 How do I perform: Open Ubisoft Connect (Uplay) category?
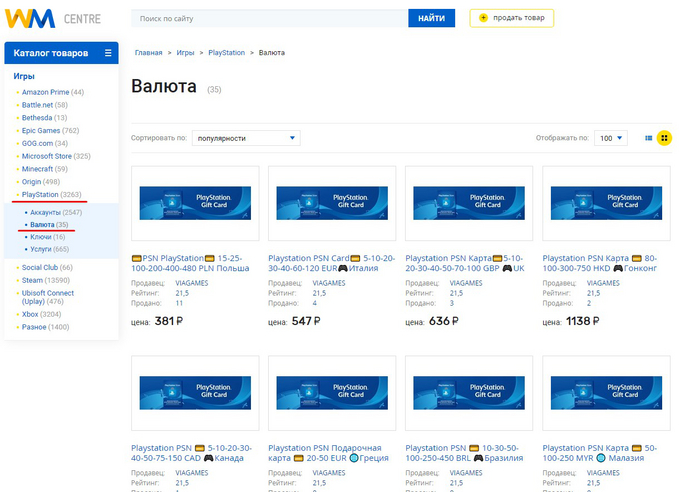48,297
